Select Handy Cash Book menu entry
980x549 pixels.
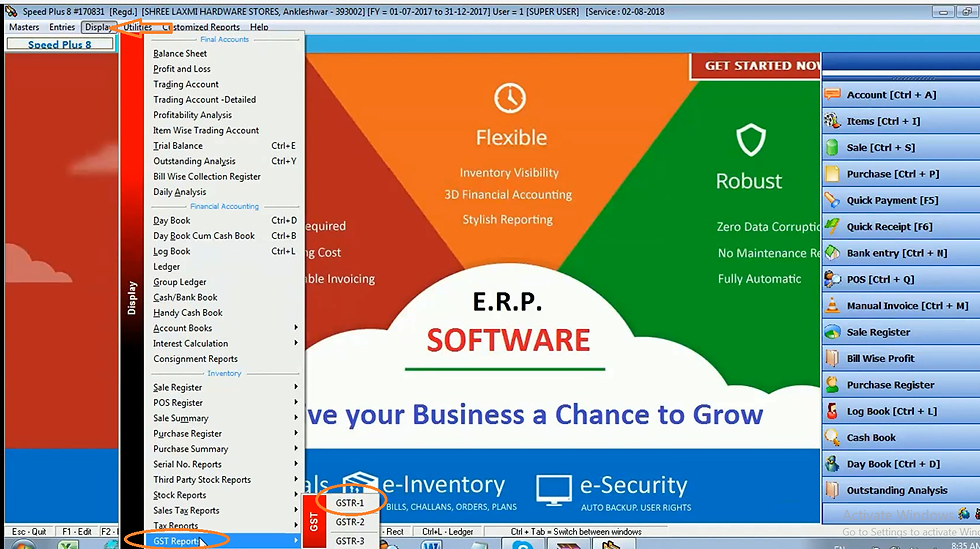188,313
